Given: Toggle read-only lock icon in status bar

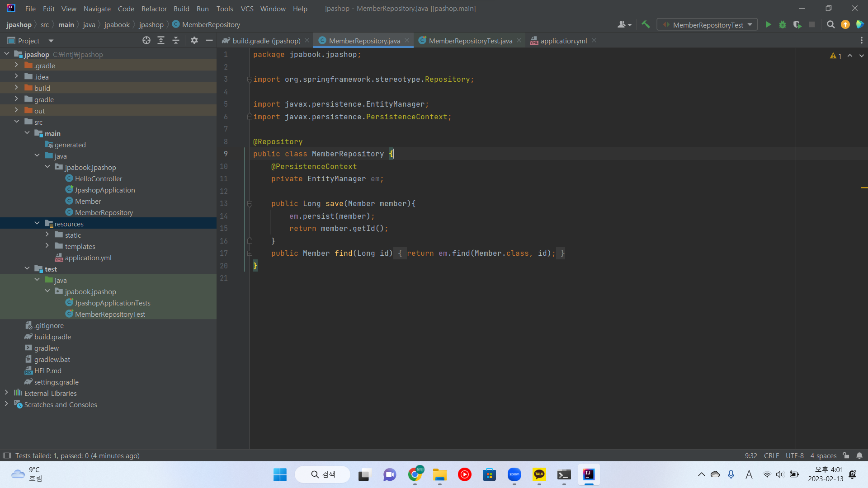Looking at the screenshot, I should point(846,455).
